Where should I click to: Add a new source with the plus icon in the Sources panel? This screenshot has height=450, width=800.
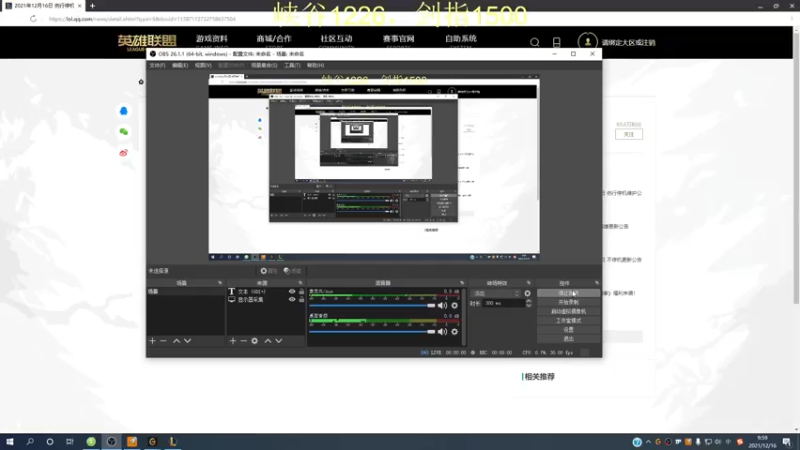[233, 341]
